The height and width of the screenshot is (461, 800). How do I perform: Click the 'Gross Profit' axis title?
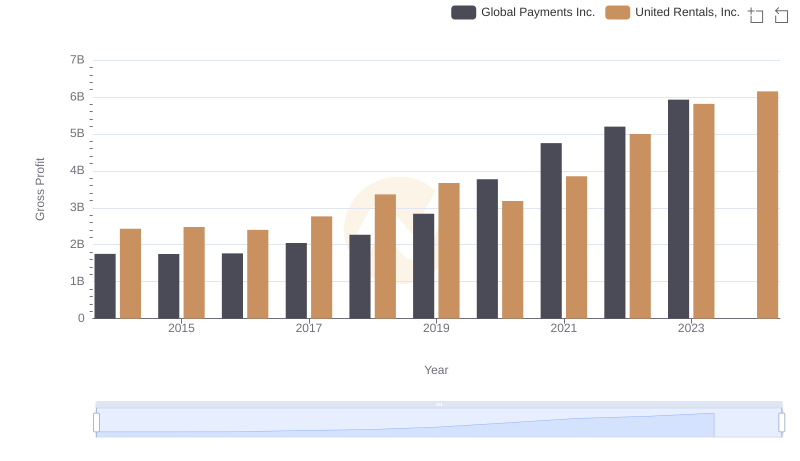point(40,189)
